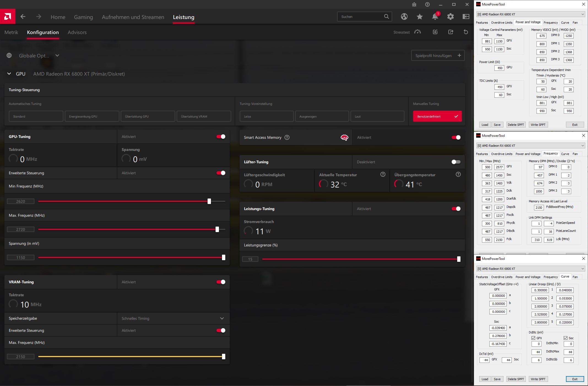The height and width of the screenshot is (386, 588).
Task: Open GPU selector in Frequency MorePowerTool
Action: pyautogui.click(x=531, y=146)
